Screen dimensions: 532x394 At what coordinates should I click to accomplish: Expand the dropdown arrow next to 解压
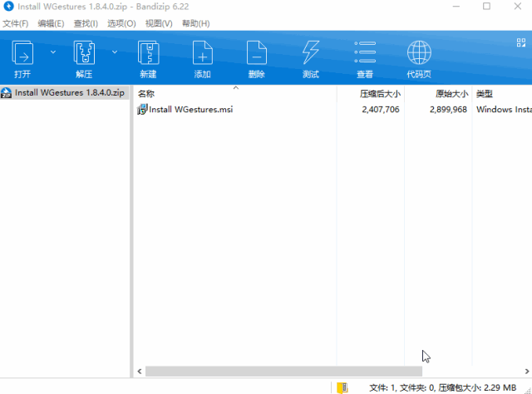point(115,52)
